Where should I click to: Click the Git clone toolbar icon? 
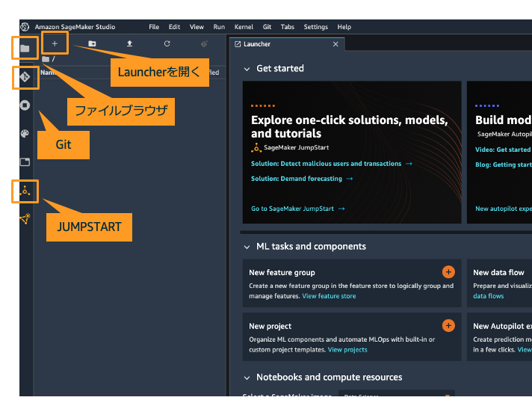(204, 43)
